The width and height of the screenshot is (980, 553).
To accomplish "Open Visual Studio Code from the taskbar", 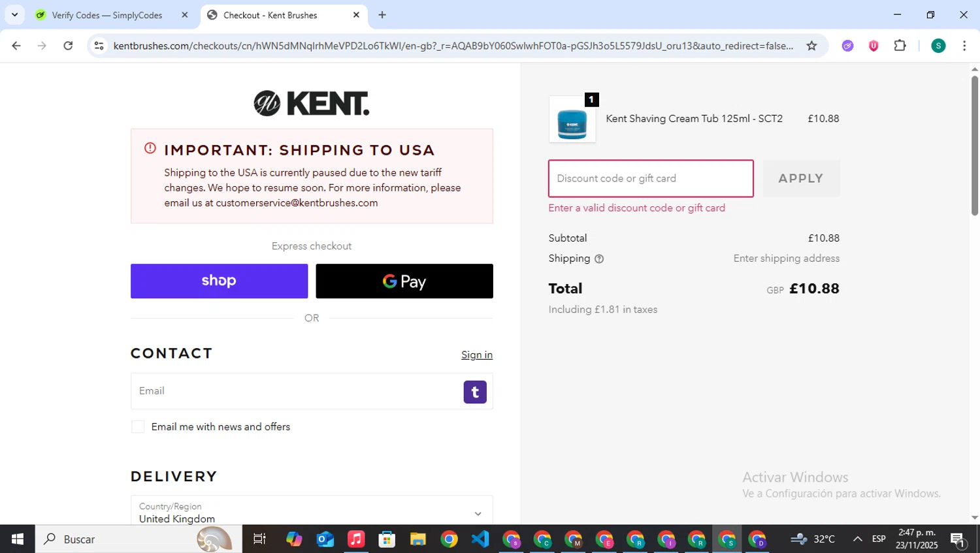I will [x=480, y=539].
